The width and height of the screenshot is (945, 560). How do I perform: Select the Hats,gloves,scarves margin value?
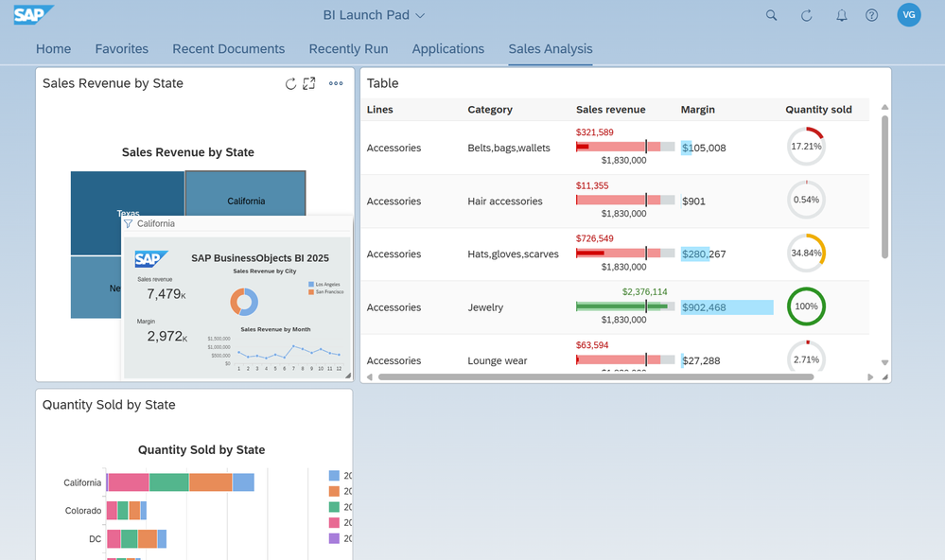(x=705, y=254)
